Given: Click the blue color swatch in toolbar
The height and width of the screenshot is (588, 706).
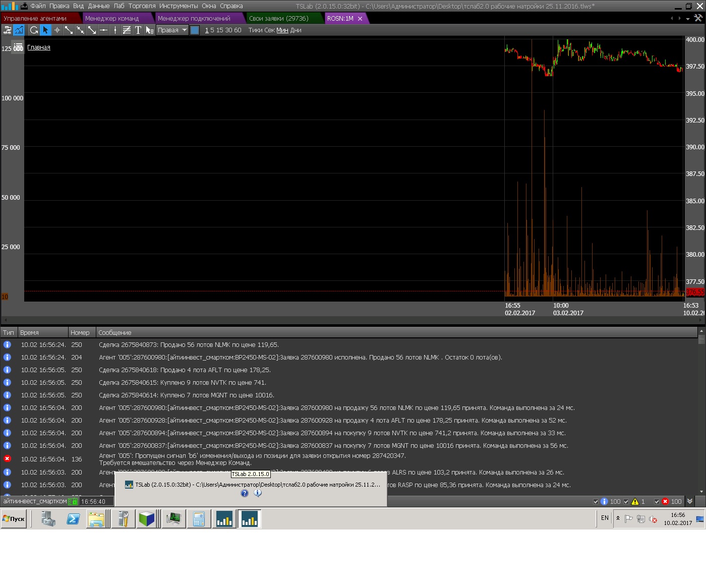Looking at the screenshot, I should point(195,30).
